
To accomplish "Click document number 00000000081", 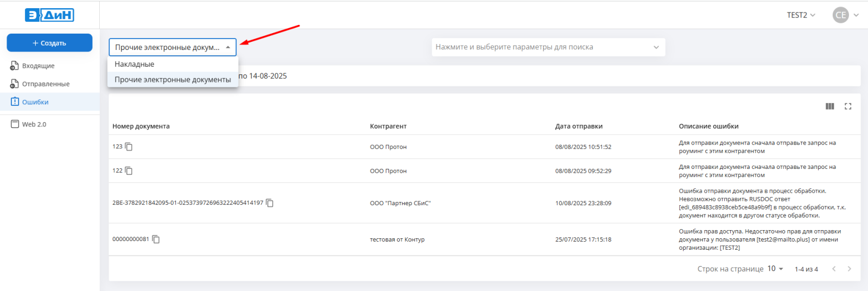I will 131,239.
